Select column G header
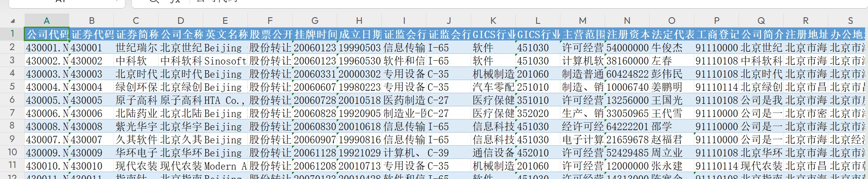This screenshot has height=179, width=868. pyautogui.click(x=315, y=21)
